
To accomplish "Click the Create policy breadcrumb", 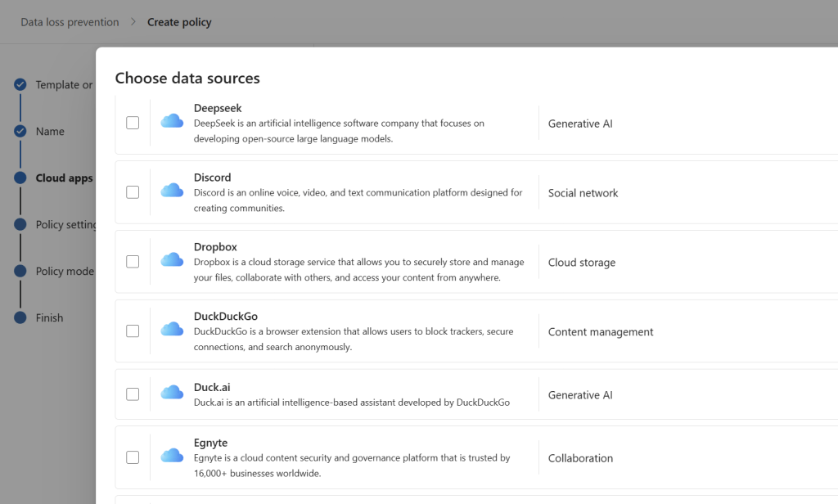I will (179, 22).
